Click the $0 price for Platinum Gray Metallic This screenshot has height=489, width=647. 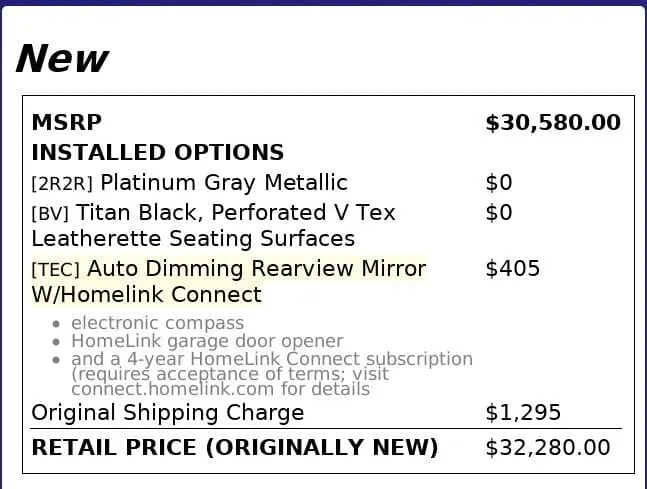498,183
